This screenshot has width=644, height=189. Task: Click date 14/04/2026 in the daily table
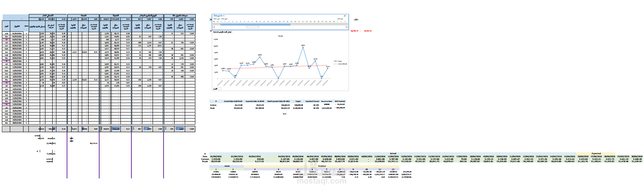point(17,73)
